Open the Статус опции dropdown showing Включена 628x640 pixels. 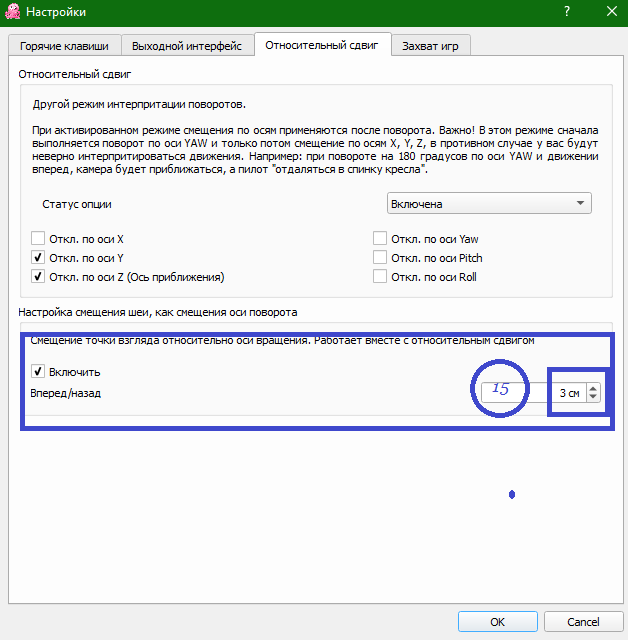[489, 203]
